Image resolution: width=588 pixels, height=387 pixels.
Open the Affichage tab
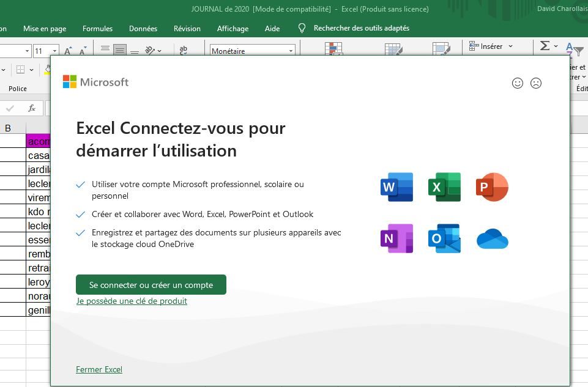[x=233, y=29]
